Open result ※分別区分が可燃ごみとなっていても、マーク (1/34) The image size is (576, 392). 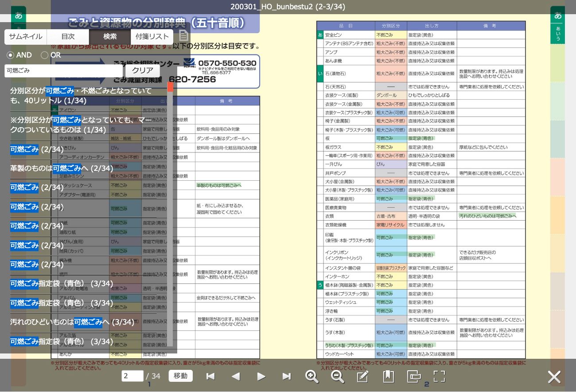(83, 124)
